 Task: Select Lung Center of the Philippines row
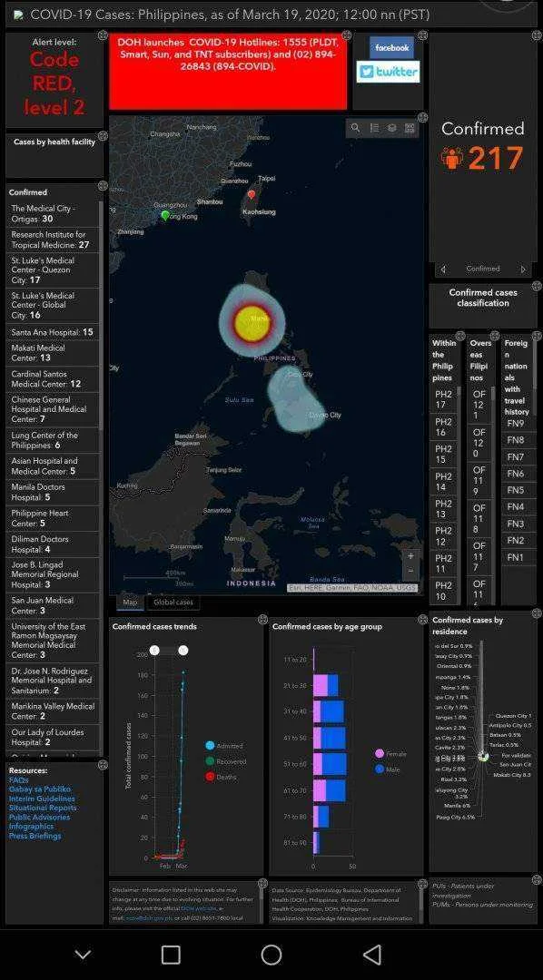[x=53, y=441]
